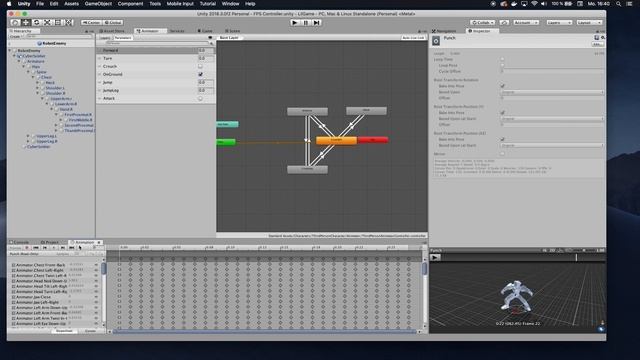Select the Rect transform tool
This screenshot has height=360, width=640.
tap(58, 22)
